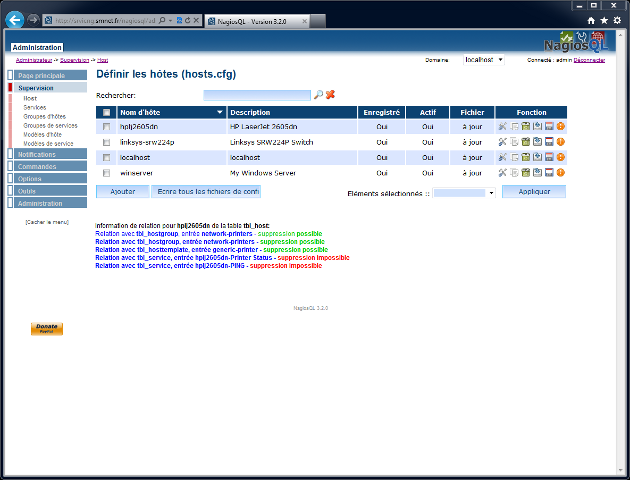Clear the search with the red X icon
630x480 pixels.
[x=330, y=94]
